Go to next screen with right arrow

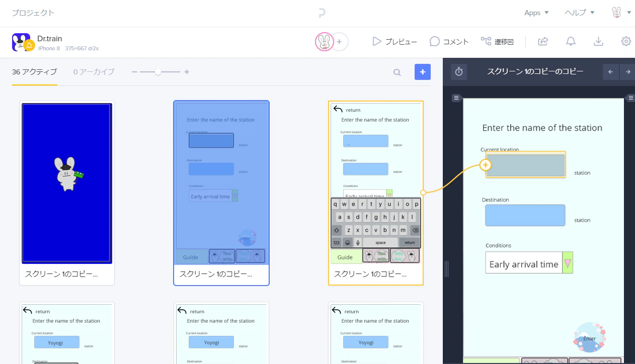[628, 72]
